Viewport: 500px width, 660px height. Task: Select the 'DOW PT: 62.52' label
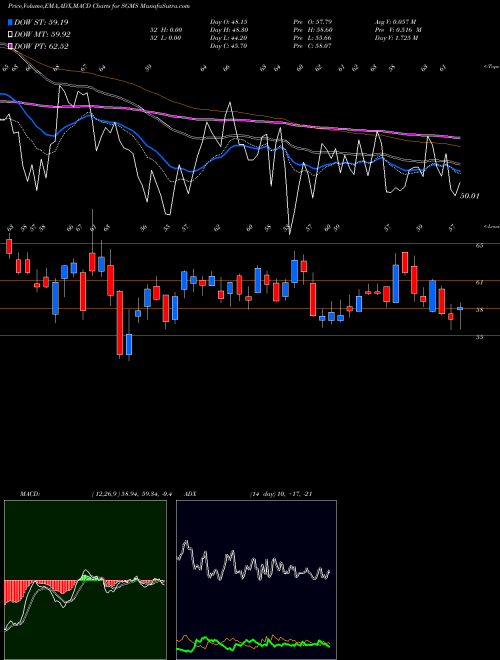coord(41,46)
